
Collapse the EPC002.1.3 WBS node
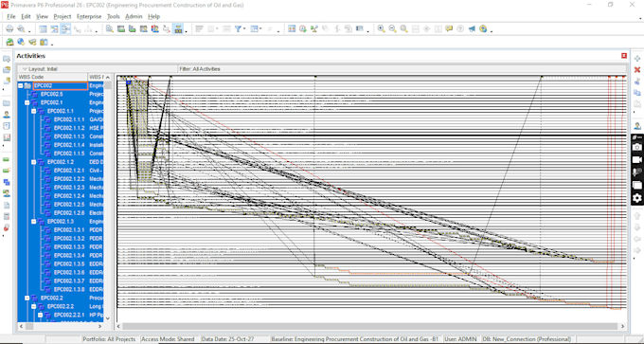(34, 221)
